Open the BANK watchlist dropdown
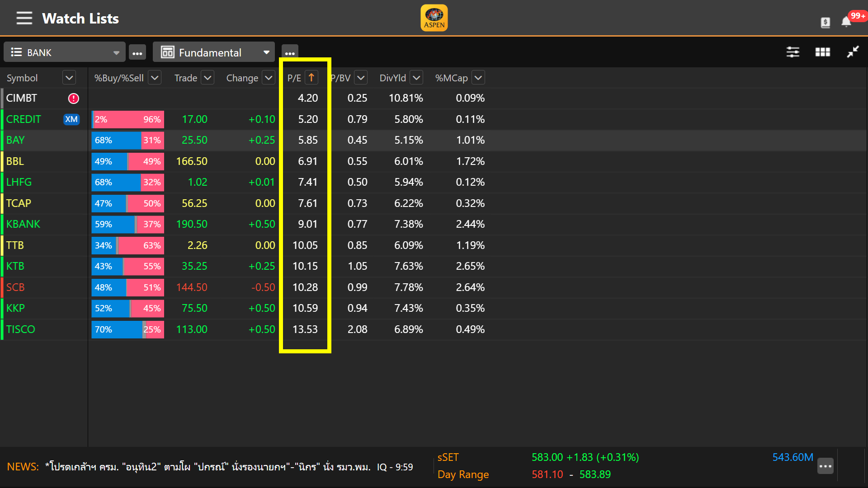868x488 pixels. tap(64, 52)
